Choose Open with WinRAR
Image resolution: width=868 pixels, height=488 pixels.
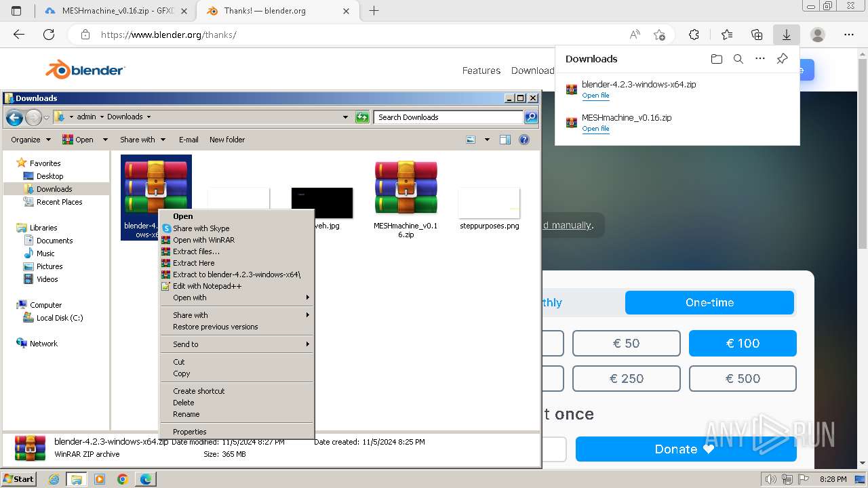pos(237,240)
